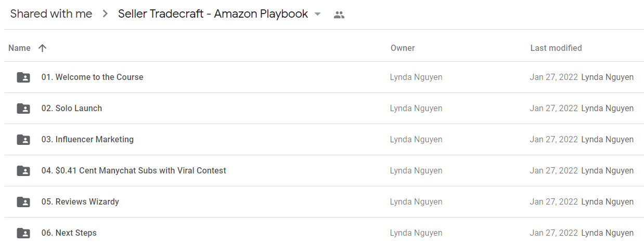This screenshot has width=644, height=243.
Task: Click the folder icon beside 06. Next Steps
Action: 23,233
